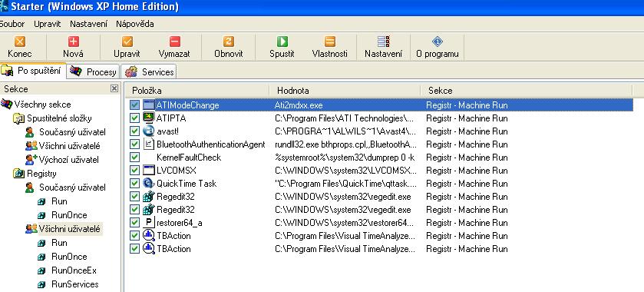Sort by the Sekce column header in list
The height and width of the screenshot is (292, 644).
click(x=527, y=91)
